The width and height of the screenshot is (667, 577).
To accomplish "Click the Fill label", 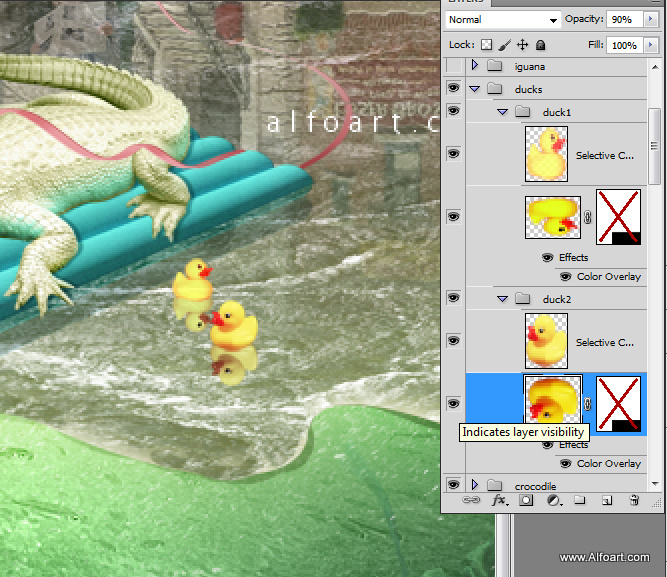I will pos(596,44).
